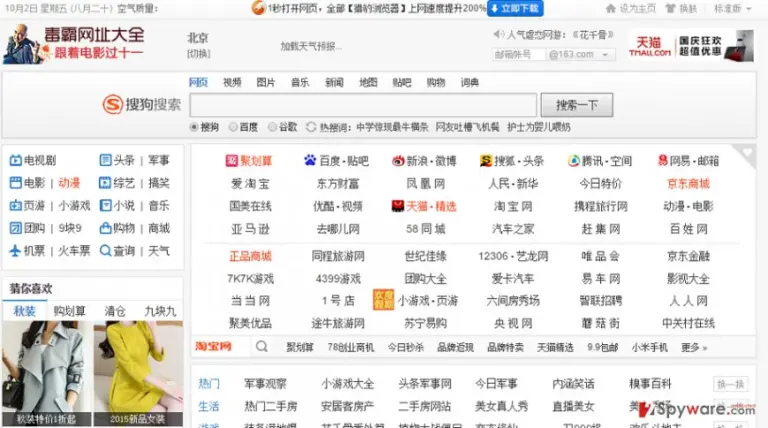The image size is (768, 428).
Task: Click the Sohu fox icon beside 搜狐·头条
Action: tap(485, 161)
